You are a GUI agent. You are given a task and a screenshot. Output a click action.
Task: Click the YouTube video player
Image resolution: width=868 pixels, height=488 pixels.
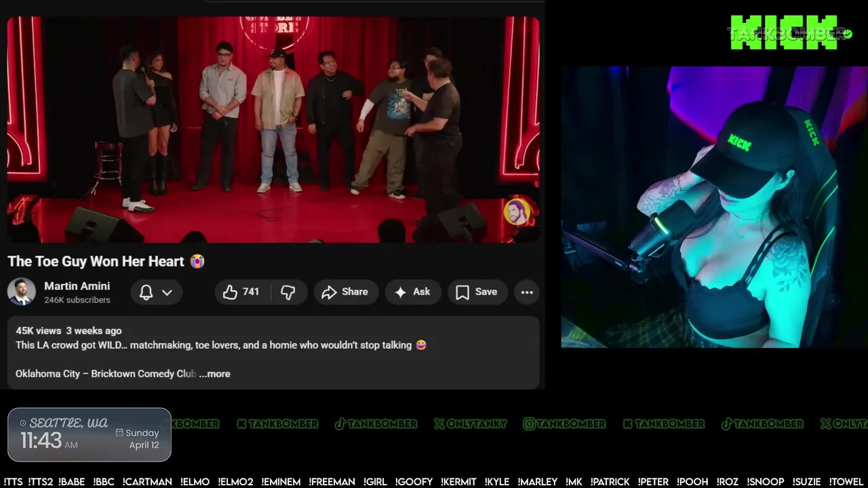(273, 129)
